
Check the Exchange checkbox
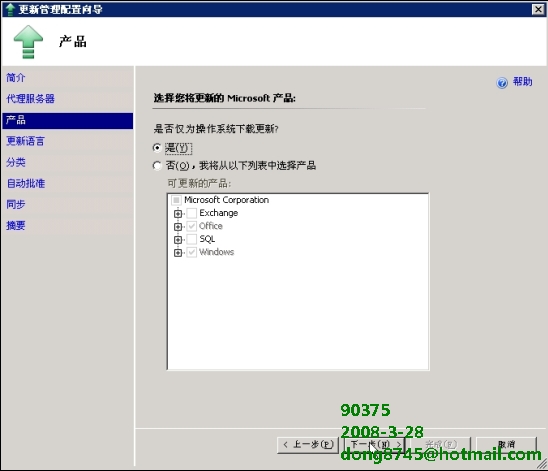click(x=192, y=213)
